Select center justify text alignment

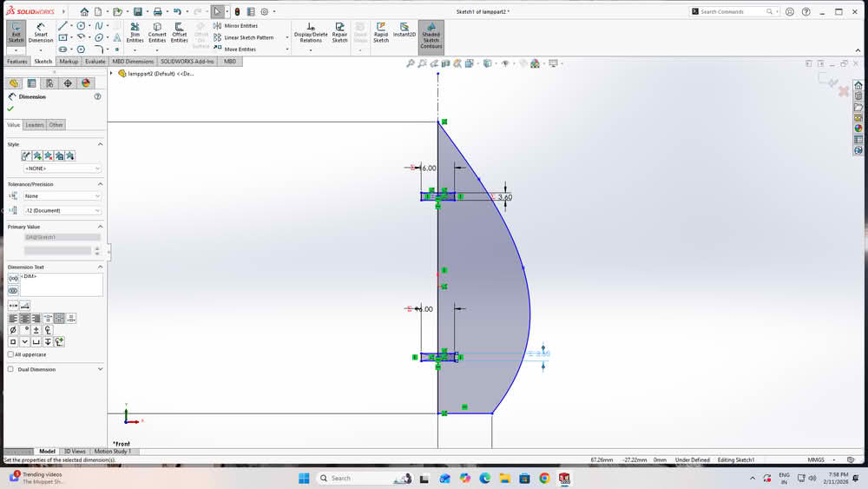click(24, 319)
